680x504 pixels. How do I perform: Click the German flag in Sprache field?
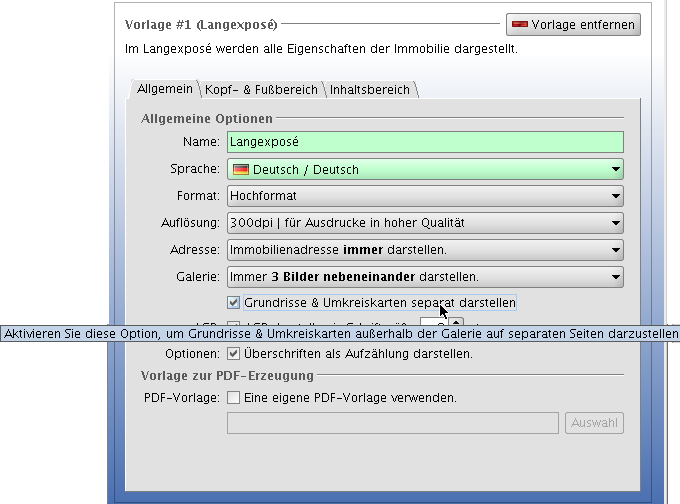pyautogui.click(x=240, y=170)
